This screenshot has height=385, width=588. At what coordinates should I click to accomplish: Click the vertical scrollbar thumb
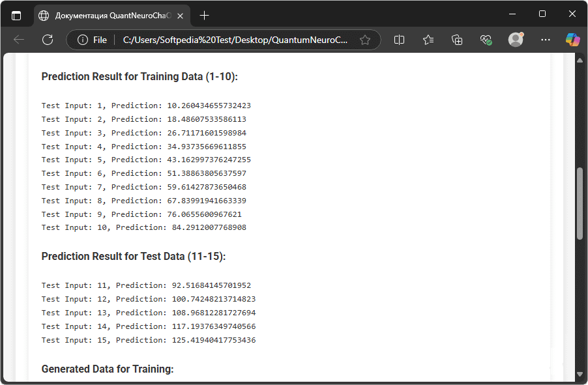[x=580, y=203]
